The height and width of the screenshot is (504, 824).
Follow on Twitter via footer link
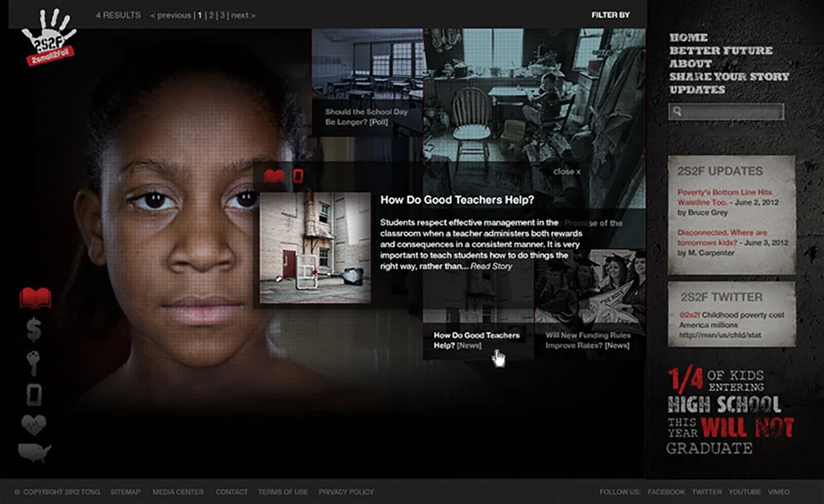pos(707,492)
